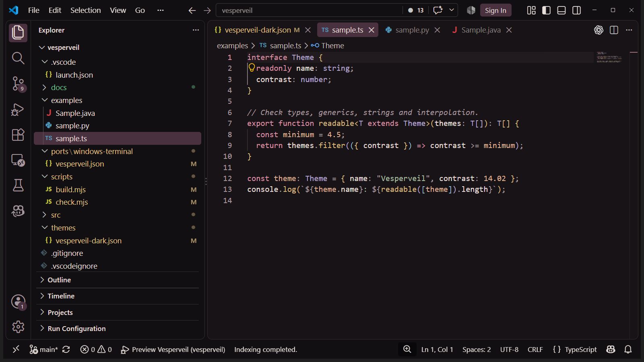
Task: Click the editor minimap
Action: click(609, 57)
